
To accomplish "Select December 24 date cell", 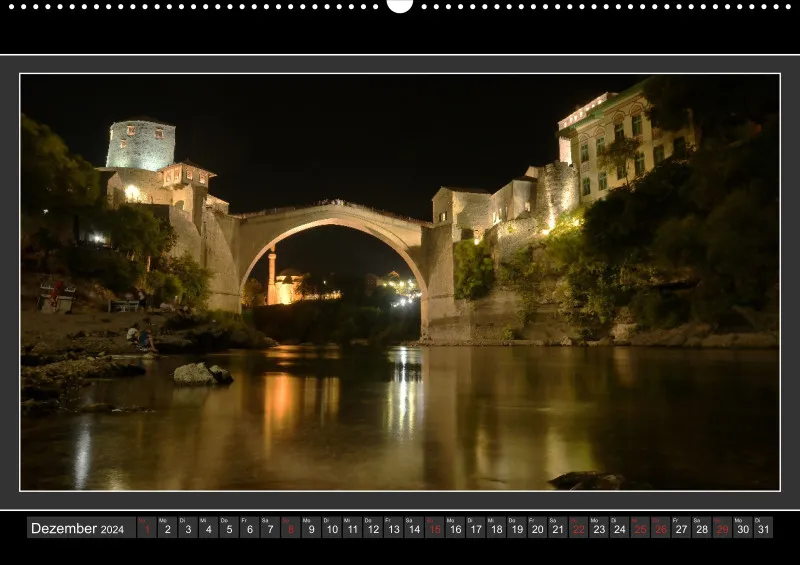I will [620, 528].
